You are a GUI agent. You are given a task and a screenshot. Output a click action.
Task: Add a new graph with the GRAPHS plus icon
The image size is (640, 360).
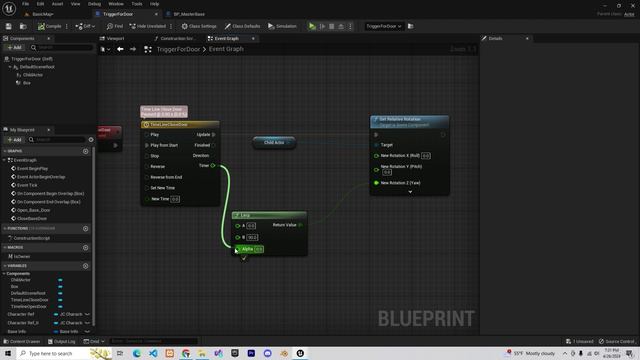86,151
